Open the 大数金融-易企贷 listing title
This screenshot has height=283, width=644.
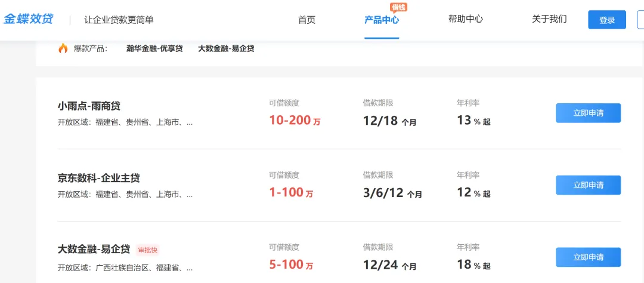point(94,250)
